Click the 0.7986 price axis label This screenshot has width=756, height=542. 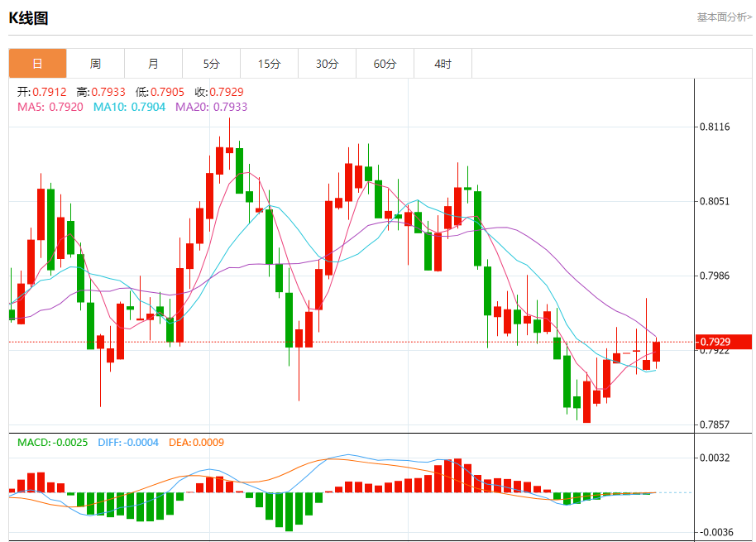pyautogui.click(x=715, y=276)
